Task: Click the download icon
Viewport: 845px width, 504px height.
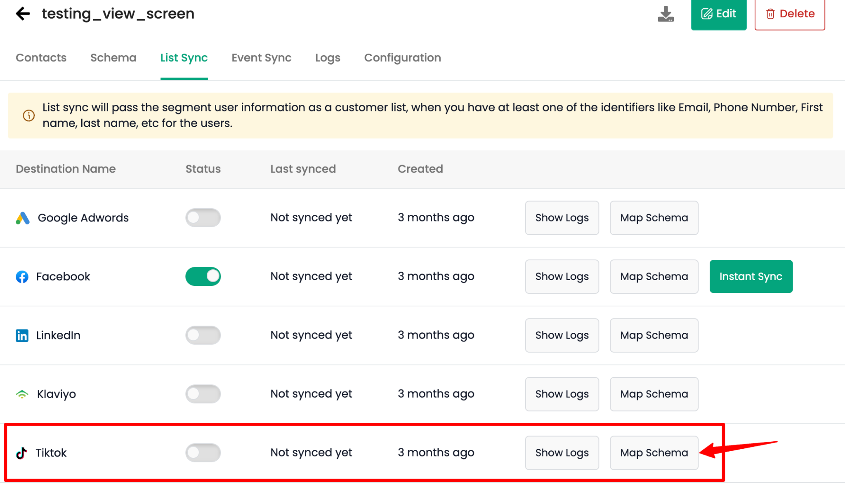Action: [x=666, y=14]
